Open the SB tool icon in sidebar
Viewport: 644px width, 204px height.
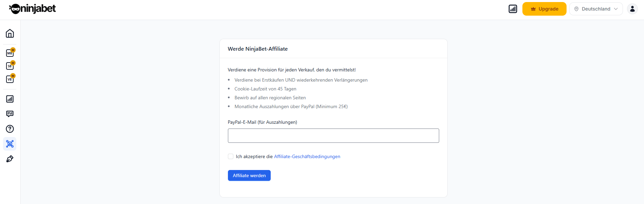point(10,66)
